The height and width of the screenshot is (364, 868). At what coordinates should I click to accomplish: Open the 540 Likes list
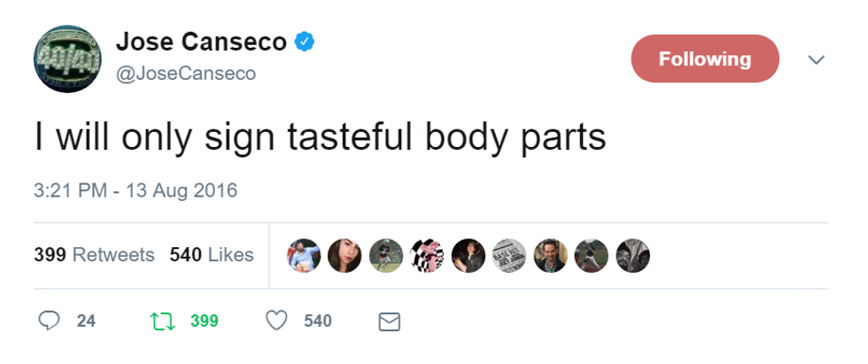coord(212,255)
